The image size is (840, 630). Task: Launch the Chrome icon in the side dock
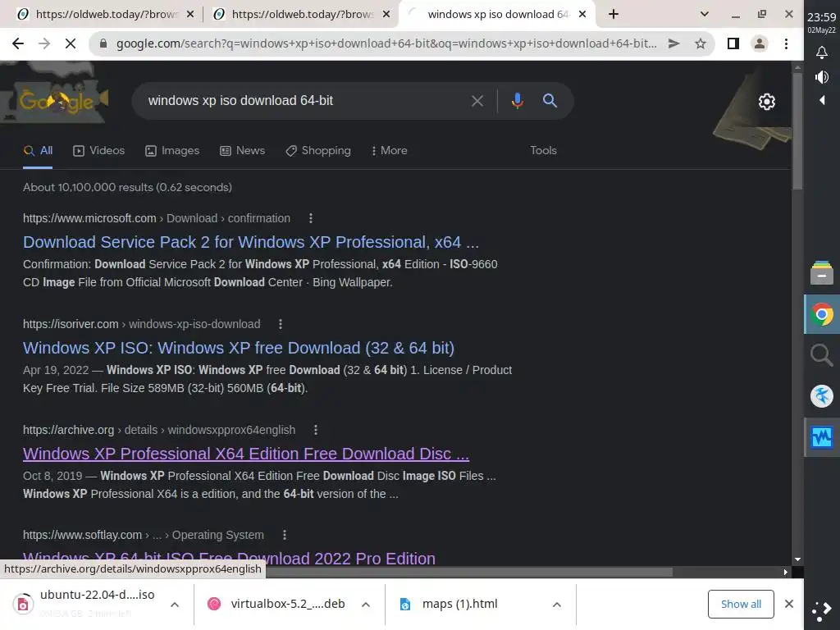(x=822, y=314)
